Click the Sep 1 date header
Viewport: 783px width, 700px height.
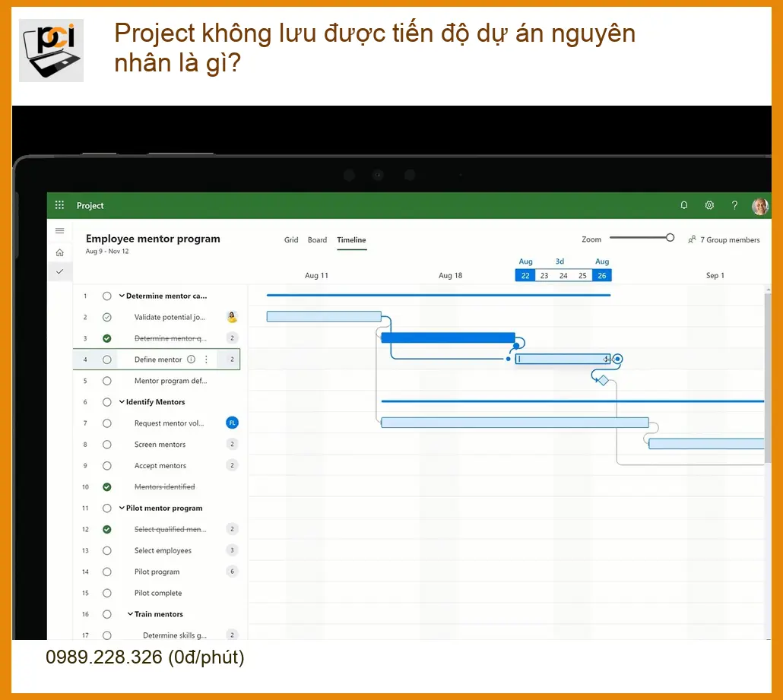[715, 275]
